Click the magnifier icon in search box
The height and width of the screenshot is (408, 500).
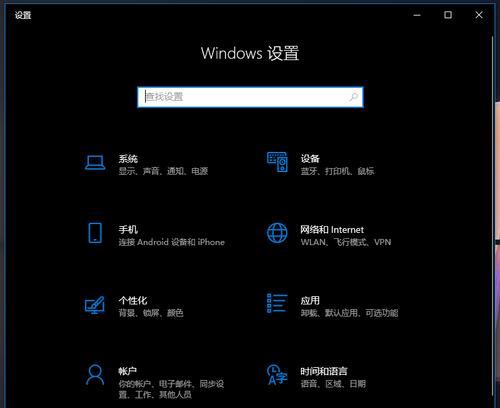point(353,97)
